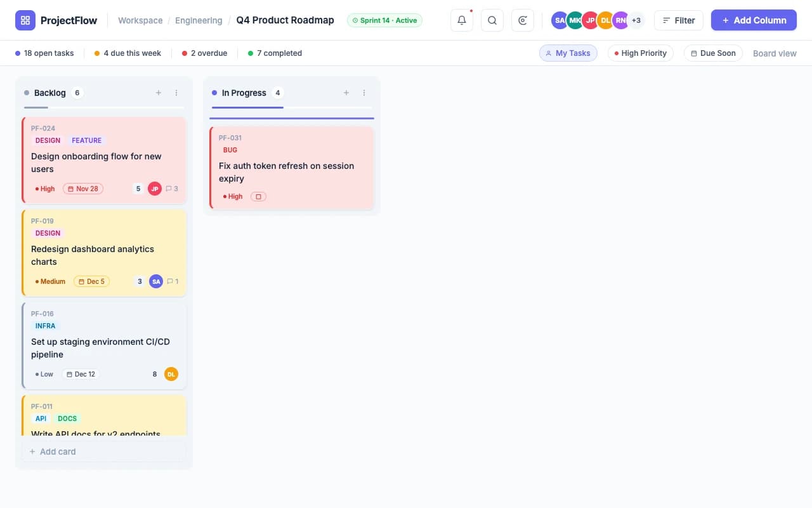The image size is (812, 508).
Task: Open the activity tracker icon beside search
Action: point(522,20)
